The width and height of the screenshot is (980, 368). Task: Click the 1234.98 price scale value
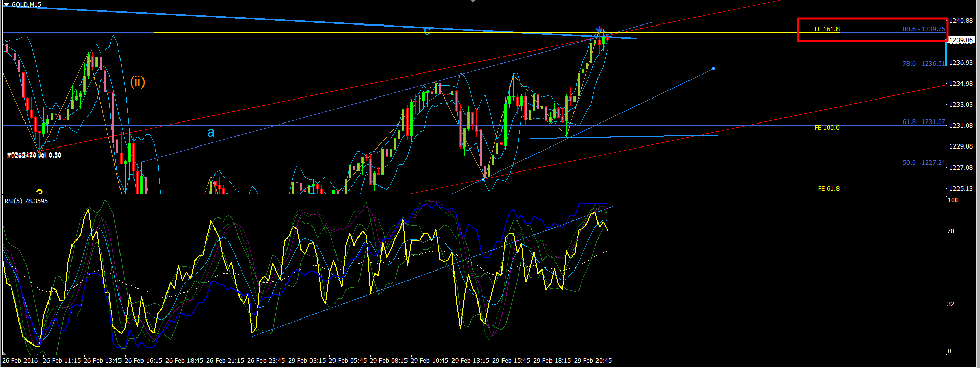(961, 84)
